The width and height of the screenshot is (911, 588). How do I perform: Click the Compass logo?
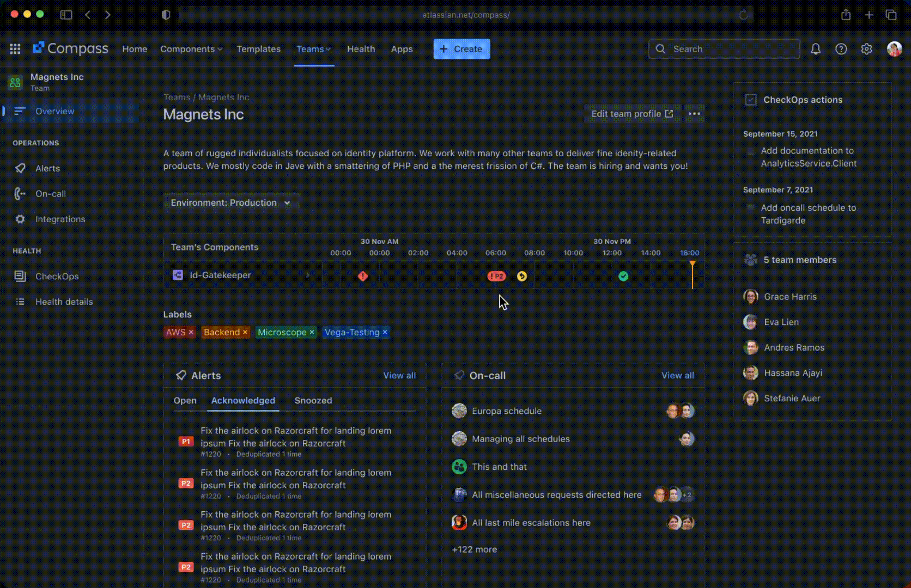pyautogui.click(x=70, y=48)
